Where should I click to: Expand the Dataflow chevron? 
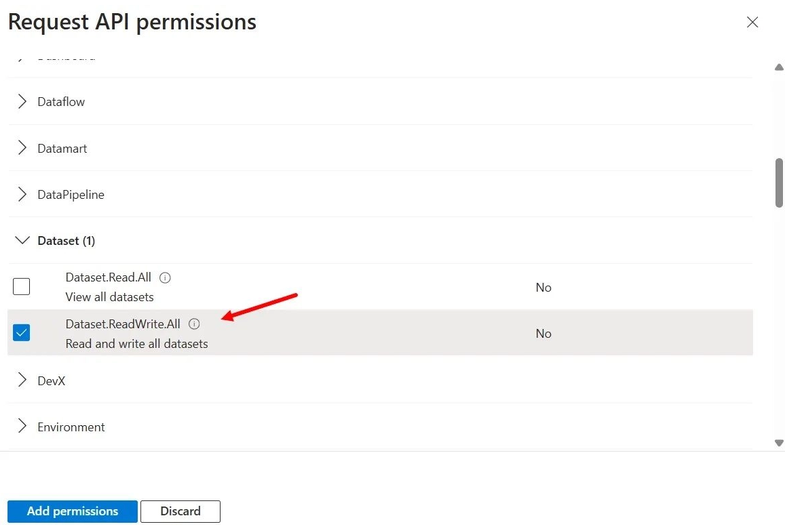(x=22, y=101)
